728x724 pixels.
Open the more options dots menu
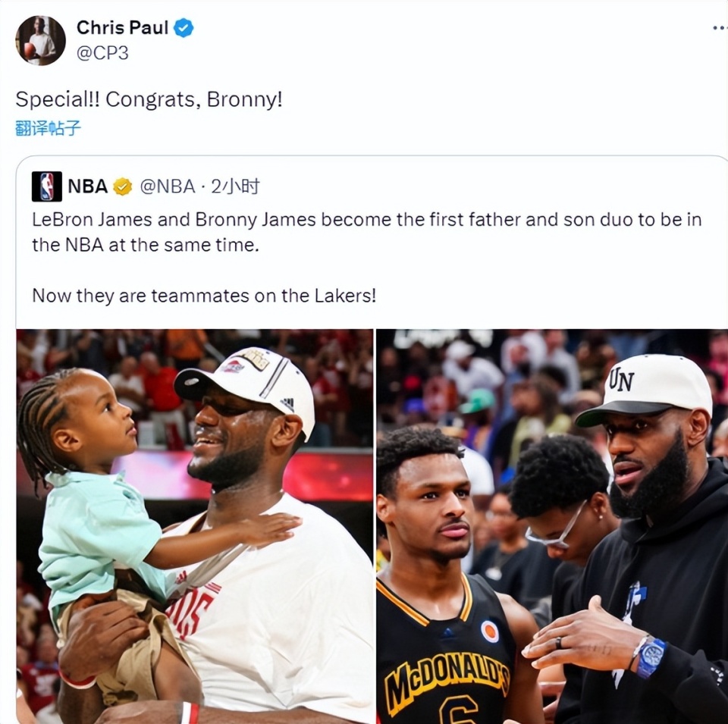click(x=720, y=28)
